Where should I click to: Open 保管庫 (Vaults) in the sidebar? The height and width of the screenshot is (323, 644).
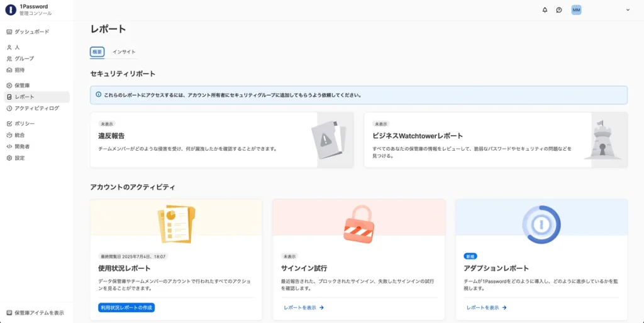point(22,85)
